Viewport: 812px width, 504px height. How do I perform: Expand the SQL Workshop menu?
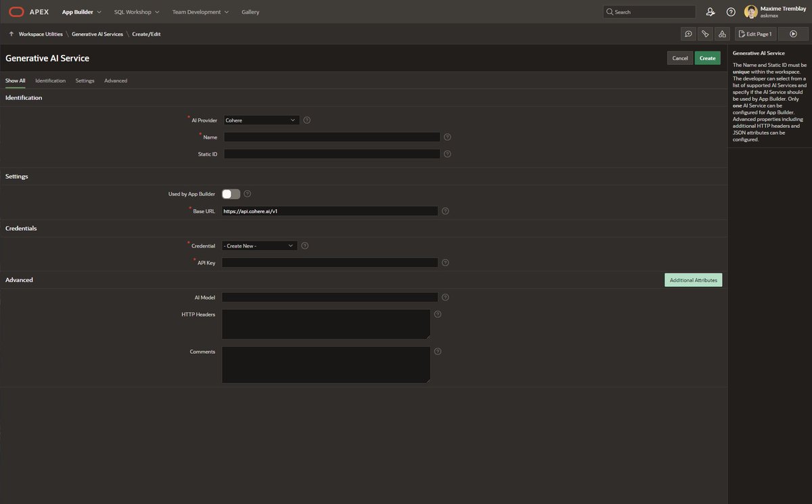pos(137,12)
